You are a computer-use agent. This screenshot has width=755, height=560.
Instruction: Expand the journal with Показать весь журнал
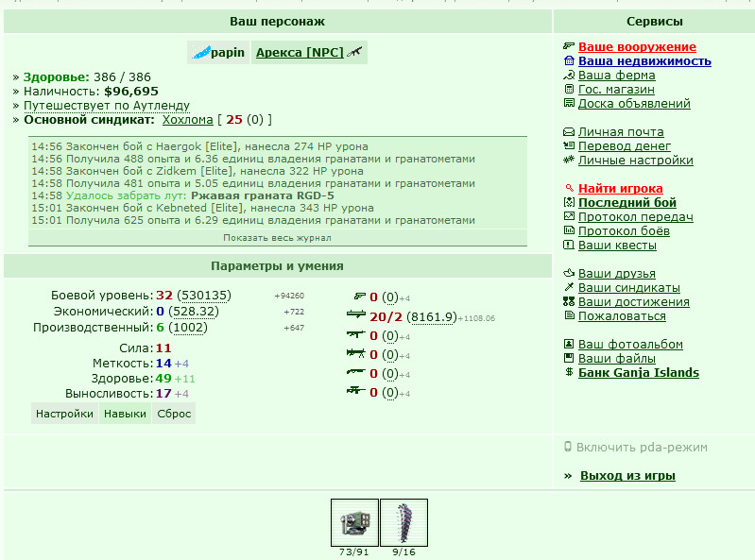point(278,238)
